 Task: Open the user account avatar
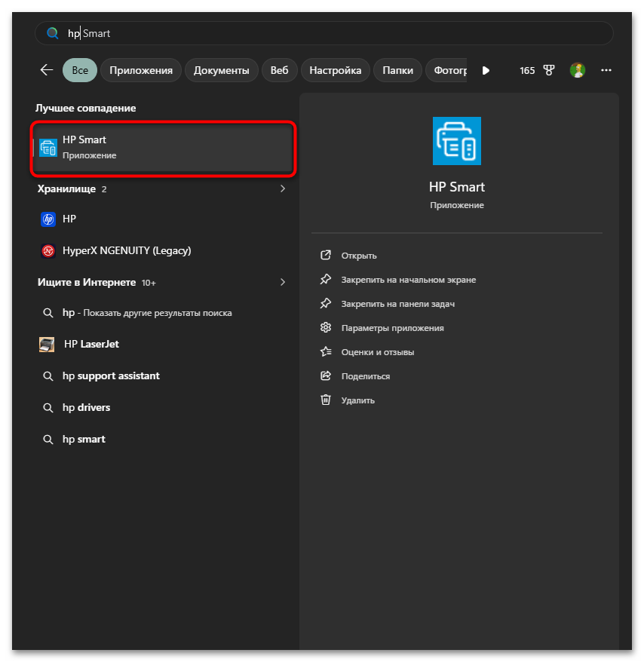(x=578, y=70)
